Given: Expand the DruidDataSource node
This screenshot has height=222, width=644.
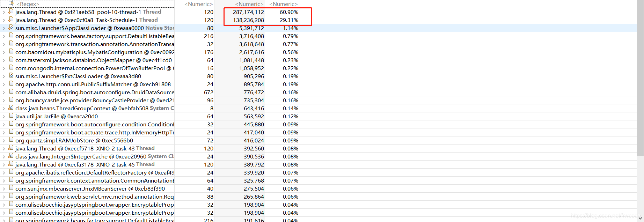Looking at the screenshot, I should pyautogui.click(x=3, y=92).
